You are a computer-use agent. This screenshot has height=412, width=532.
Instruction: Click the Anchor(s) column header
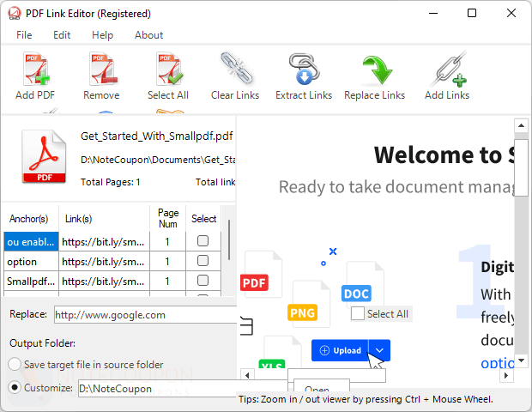(29, 219)
